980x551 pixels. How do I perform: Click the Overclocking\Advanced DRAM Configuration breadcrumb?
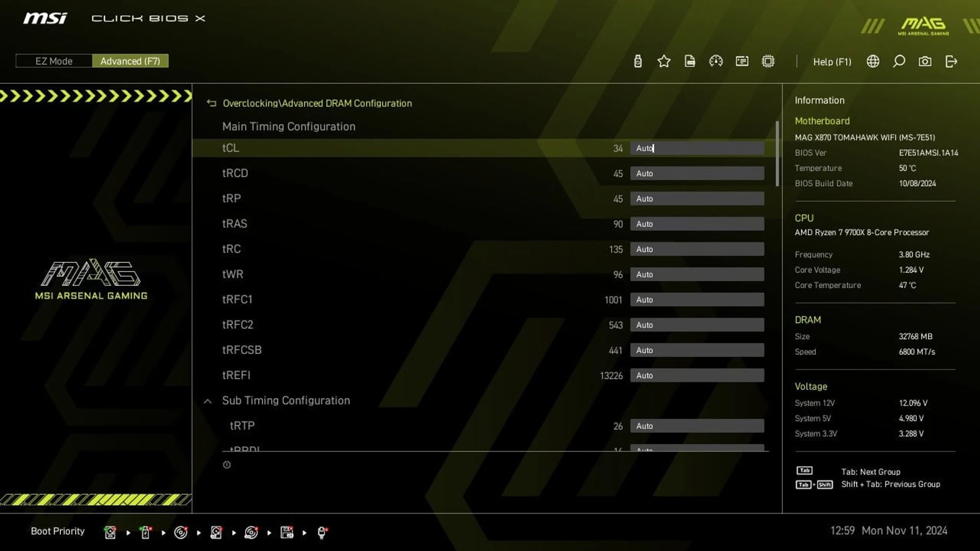[317, 103]
